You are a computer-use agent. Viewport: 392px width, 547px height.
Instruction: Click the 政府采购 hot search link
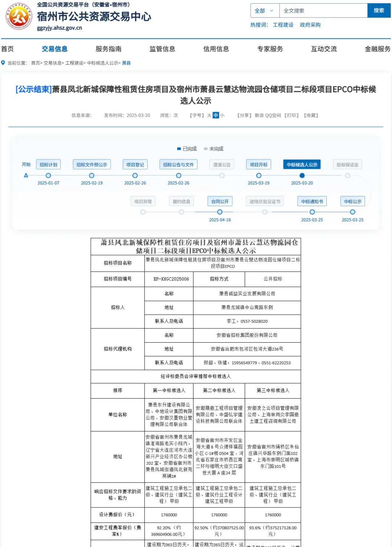(x=310, y=25)
